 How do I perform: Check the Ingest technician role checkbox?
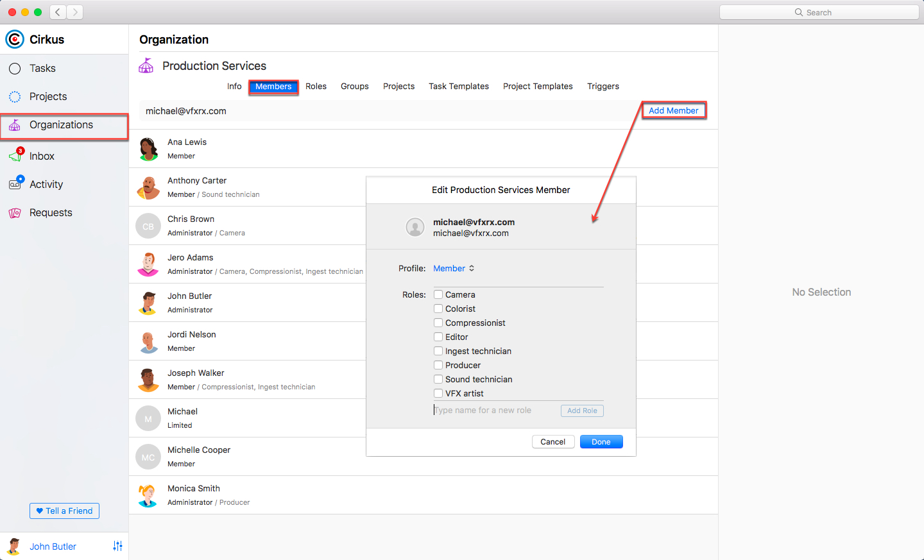coord(438,351)
